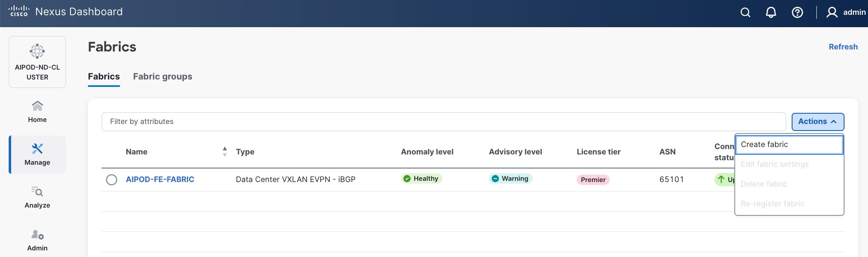Screen dimensions: 868x257
Task: Open search with magnifier icon
Action: (x=745, y=12)
